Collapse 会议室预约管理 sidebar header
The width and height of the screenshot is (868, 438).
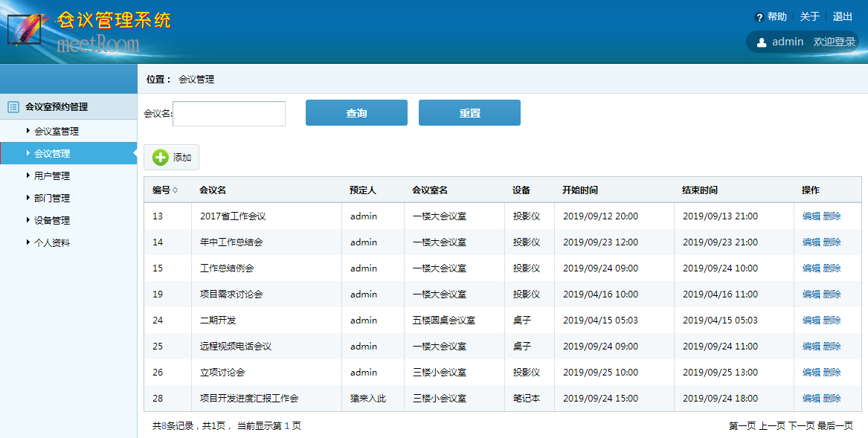(x=68, y=107)
